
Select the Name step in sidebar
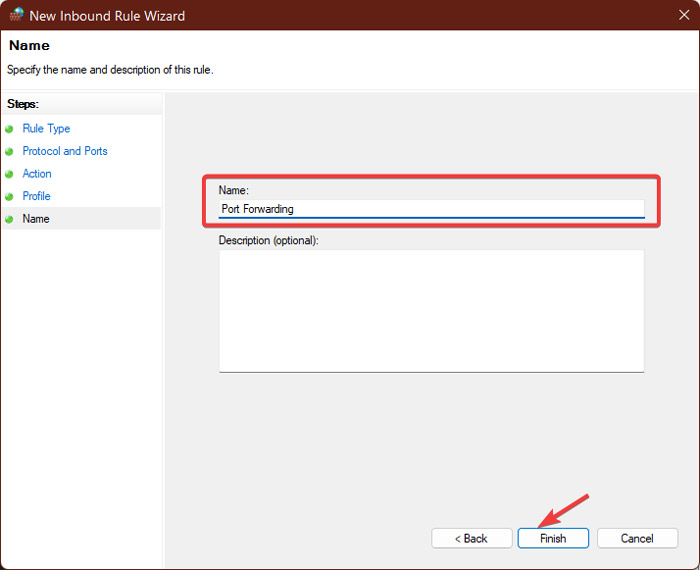(x=36, y=218)
